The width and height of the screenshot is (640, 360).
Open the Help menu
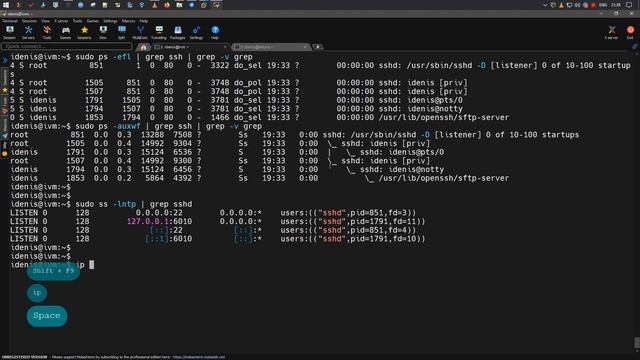point(144,21)
